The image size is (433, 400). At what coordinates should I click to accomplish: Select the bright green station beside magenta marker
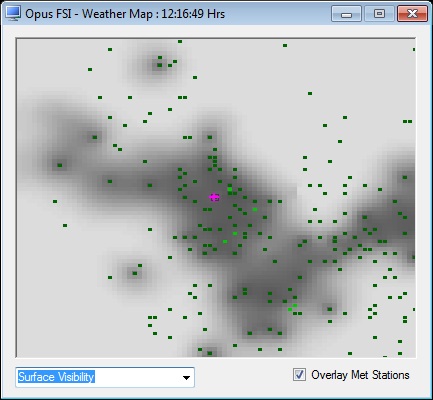point(230,189)
